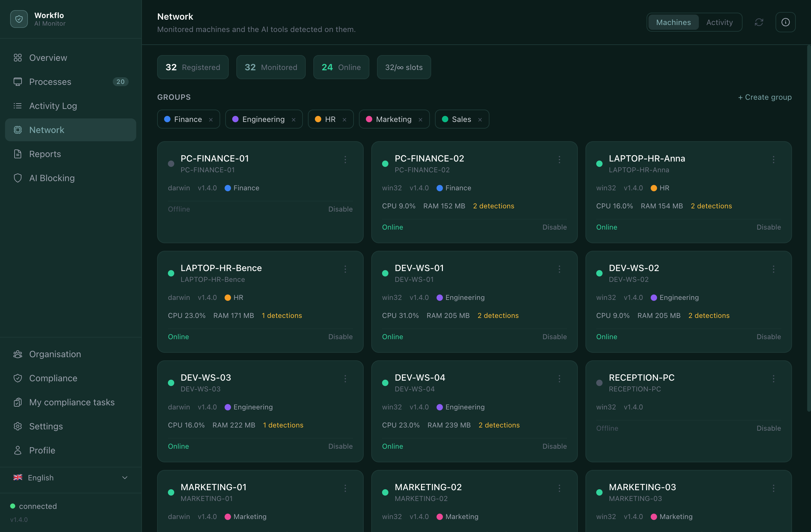Click the 32/∞ slots chip
This screenshot has height=532, width=811.
click(404, 67)
